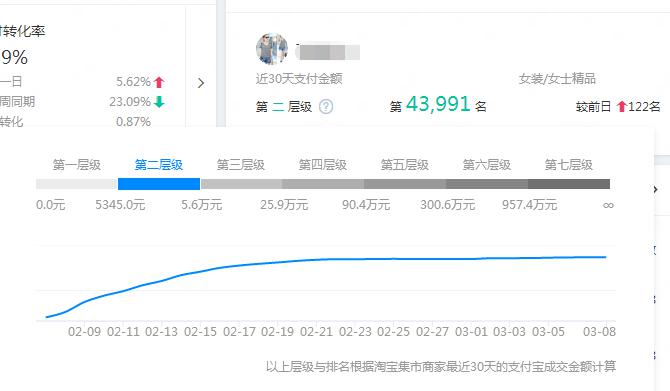Click the green down arrow beside 23.09%

point(159,102)
